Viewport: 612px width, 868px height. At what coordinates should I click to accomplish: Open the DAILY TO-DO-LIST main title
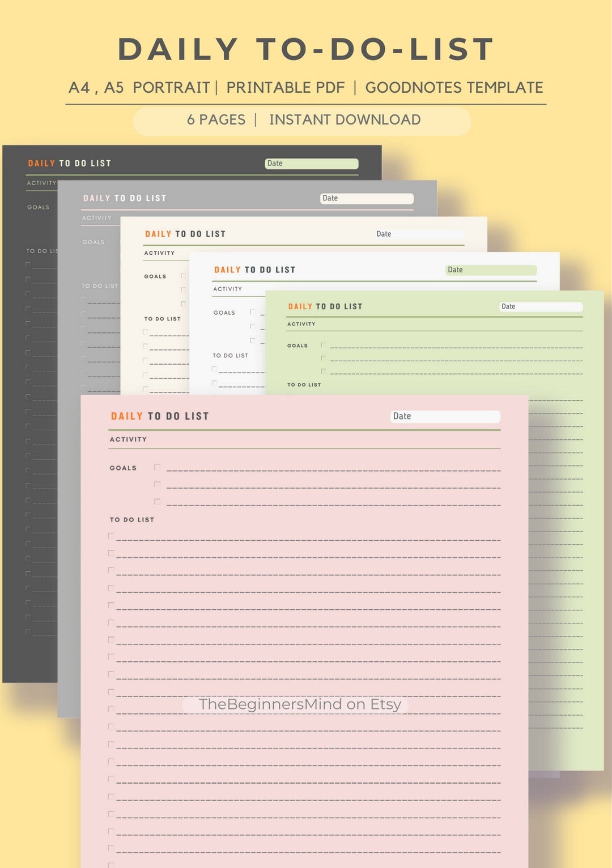tap(306, 49)
